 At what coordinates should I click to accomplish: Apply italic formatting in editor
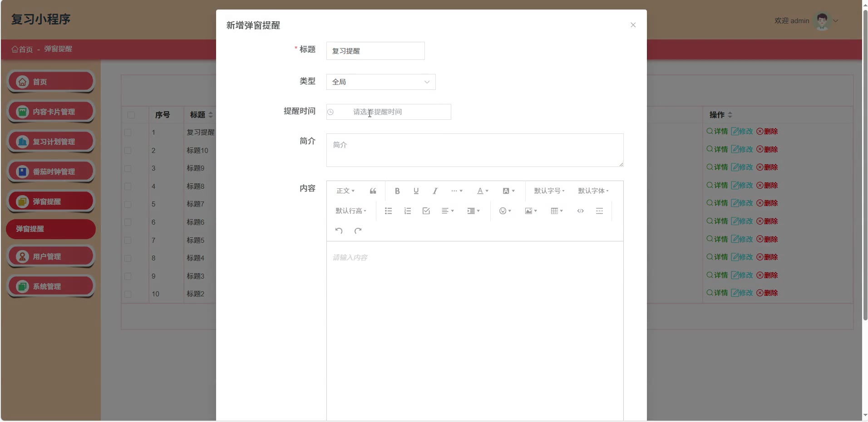pos(435,191)
